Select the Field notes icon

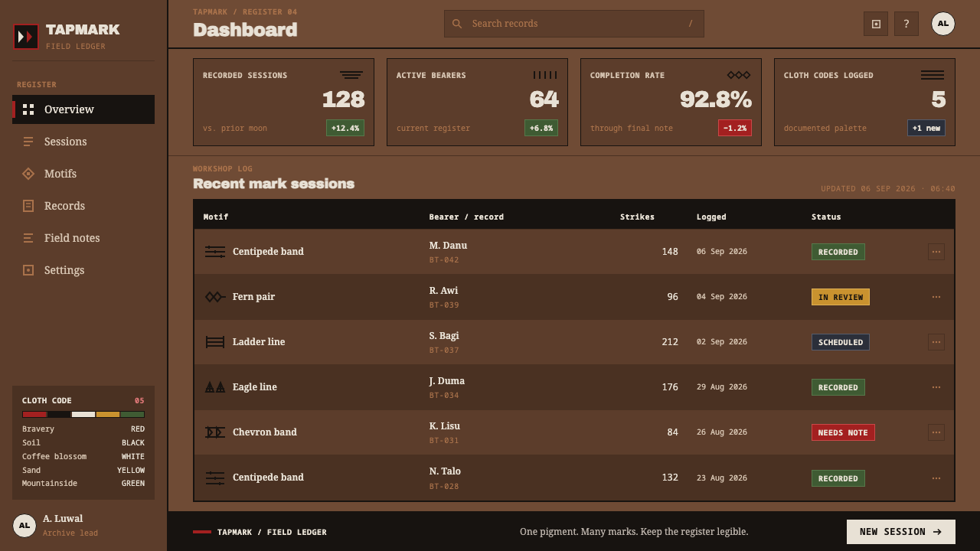point(28,238)
